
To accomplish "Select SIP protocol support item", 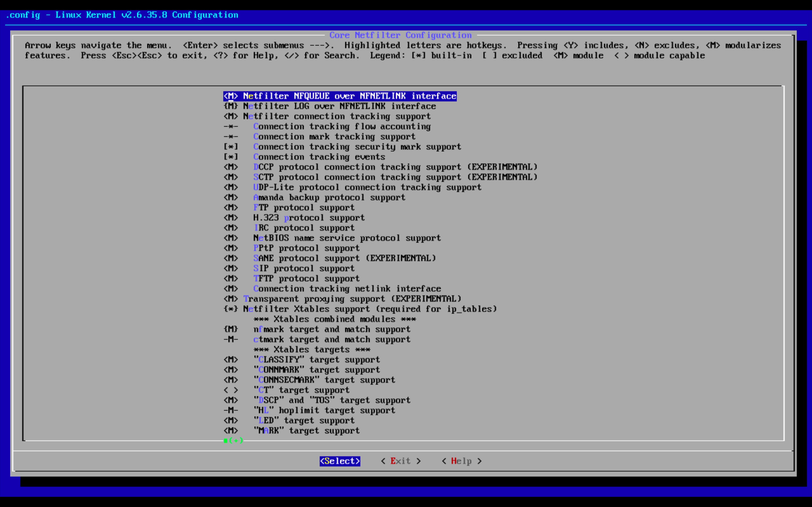I will [x=304, y=269].
